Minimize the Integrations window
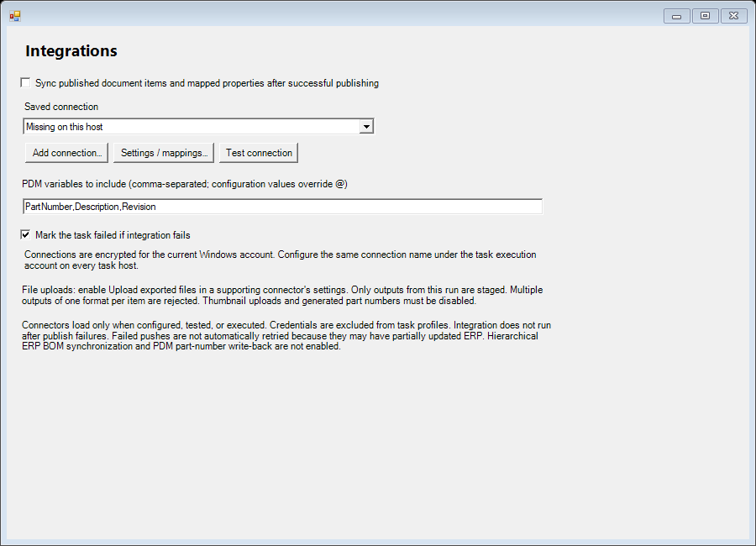The image size is (756, 546). click(676, 16)
